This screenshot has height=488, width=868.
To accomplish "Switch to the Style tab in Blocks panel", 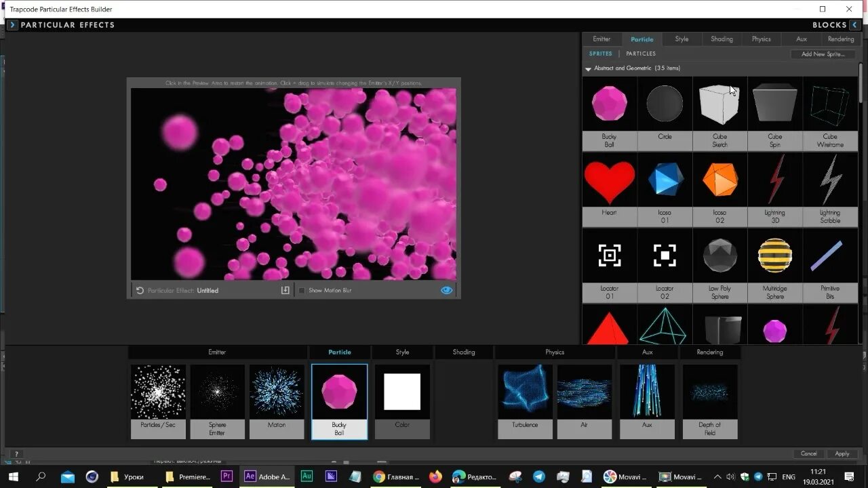I will point(682,39).
